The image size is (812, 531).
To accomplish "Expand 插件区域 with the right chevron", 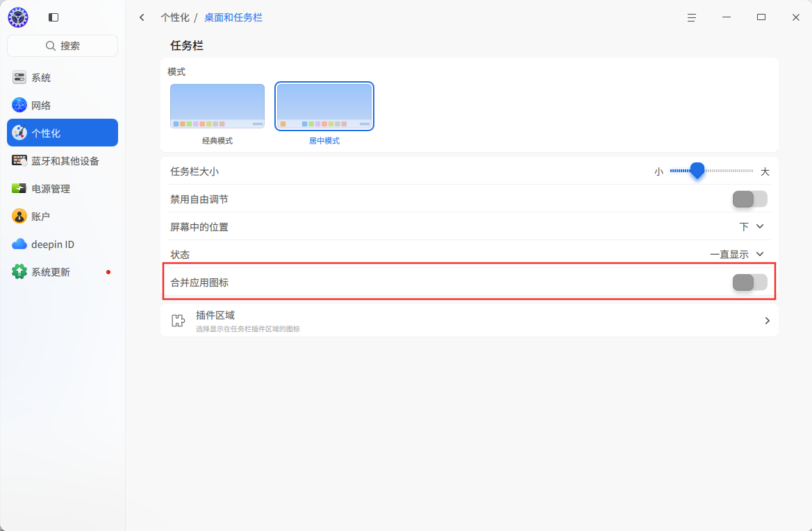I will [x=767, y=321].
